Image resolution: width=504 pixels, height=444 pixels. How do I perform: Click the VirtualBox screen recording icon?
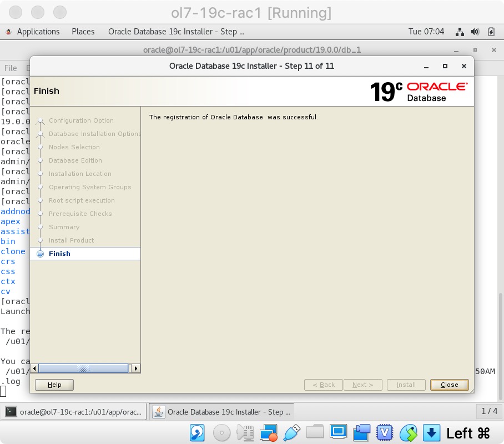(361, 433)
